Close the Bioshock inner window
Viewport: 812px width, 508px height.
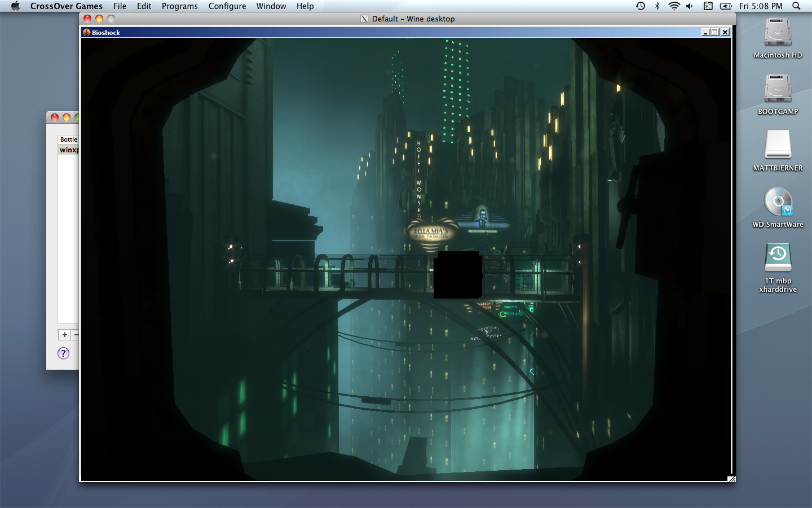[x=725, y=32]
